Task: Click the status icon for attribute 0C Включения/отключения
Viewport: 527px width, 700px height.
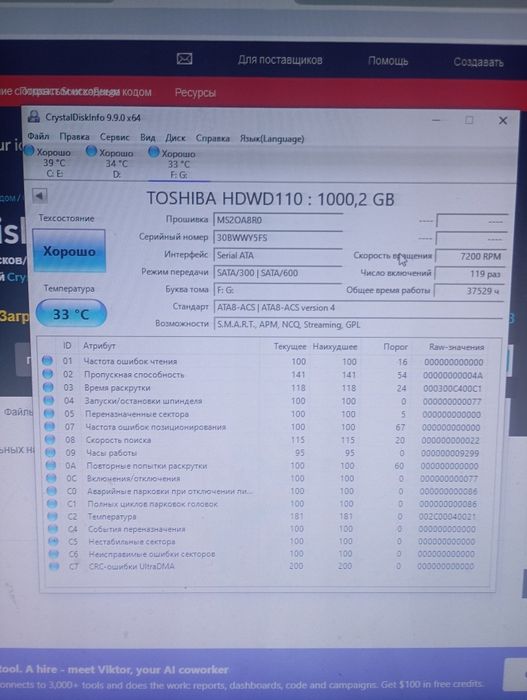Action: point(51,478)
